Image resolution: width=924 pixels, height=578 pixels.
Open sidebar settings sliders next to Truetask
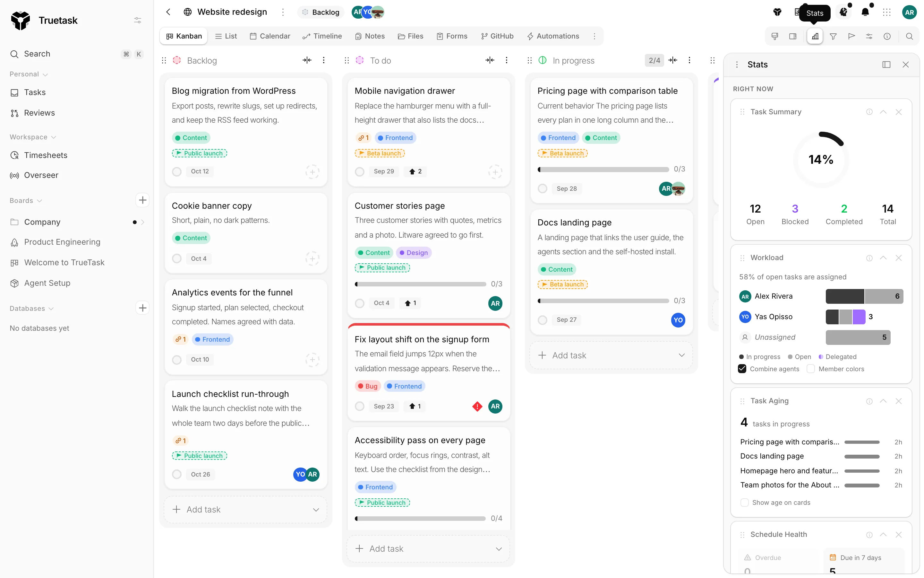[137, 20]
